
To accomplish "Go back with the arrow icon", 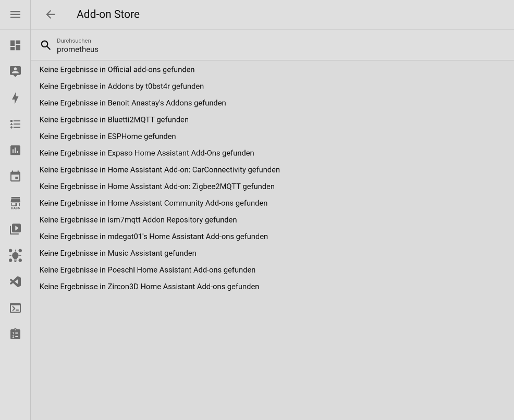I will 50,15.
